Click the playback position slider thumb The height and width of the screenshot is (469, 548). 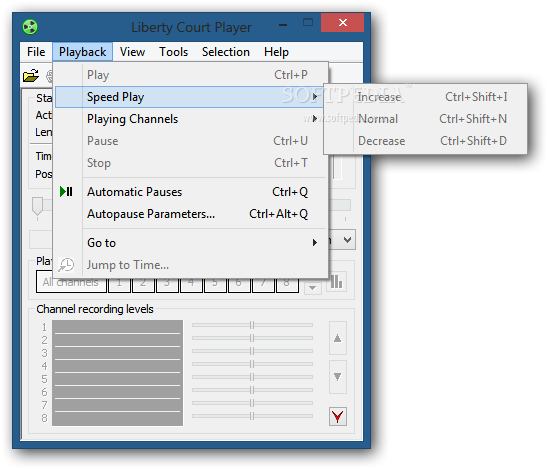(x=37, y=207)
